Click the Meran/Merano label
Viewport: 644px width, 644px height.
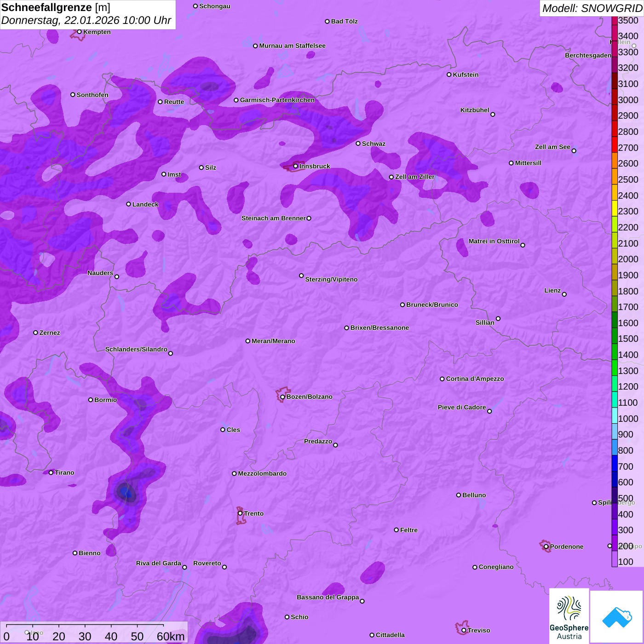tap(274, 341)
